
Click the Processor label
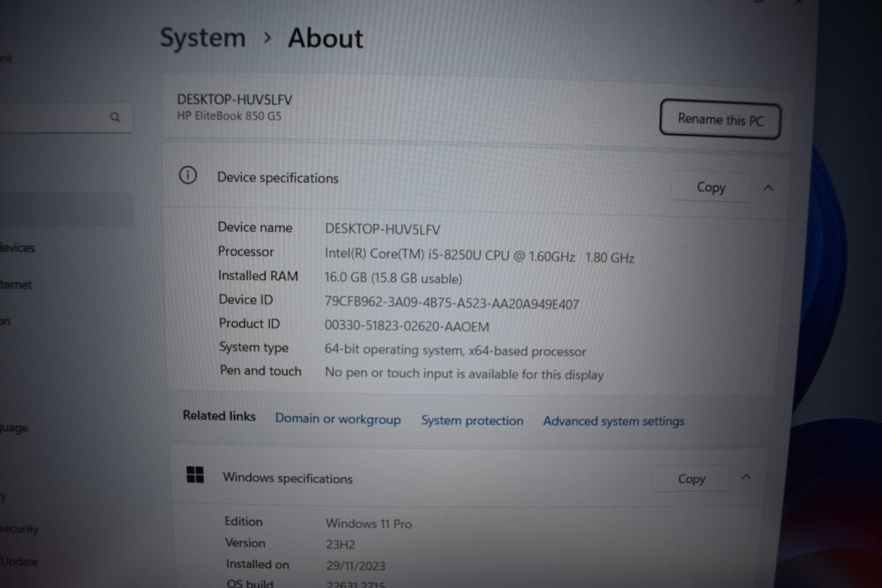246,251
